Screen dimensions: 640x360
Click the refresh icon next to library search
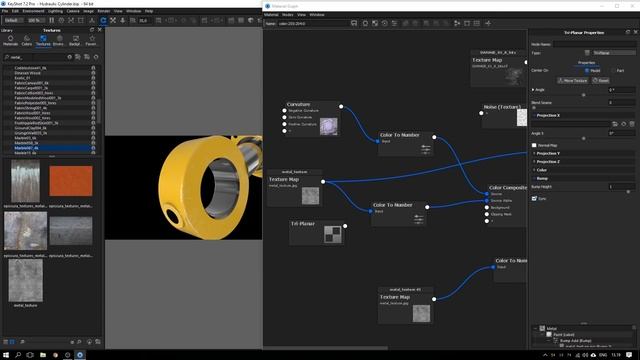96,57
